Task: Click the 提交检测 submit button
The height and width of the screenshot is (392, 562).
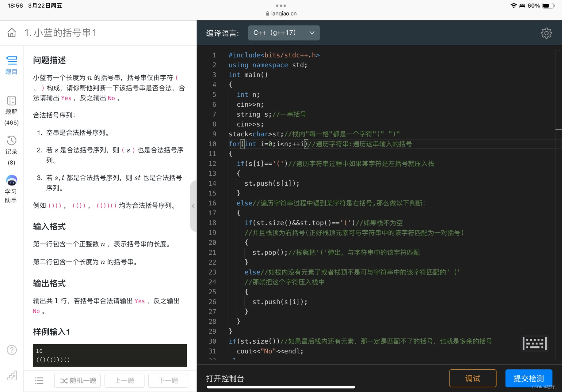Action: click(529, 379)
